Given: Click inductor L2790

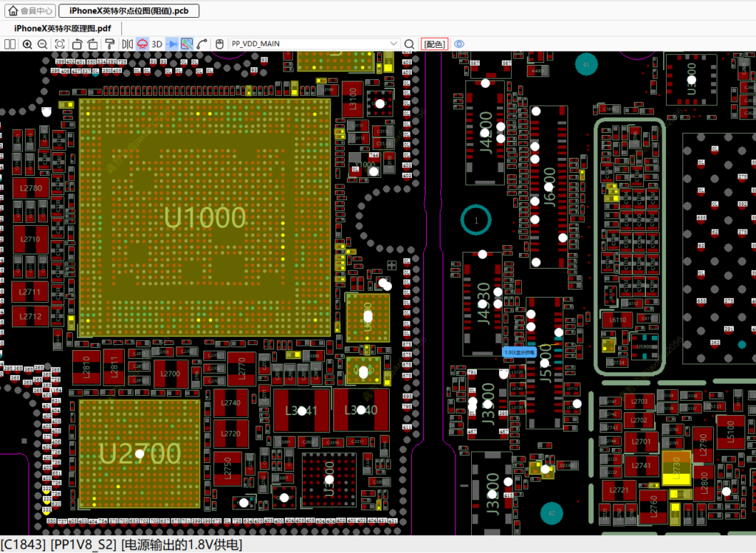Looking at the screenshot, I should [703, 444].
